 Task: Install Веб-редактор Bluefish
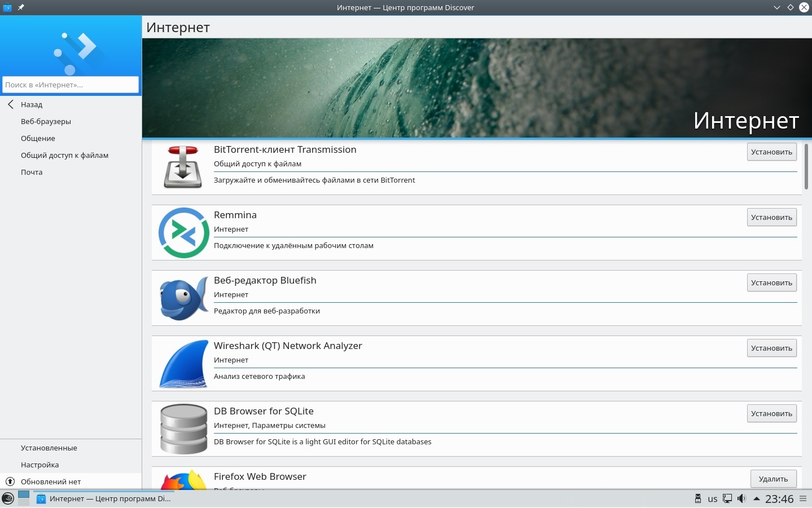[771, 282]
